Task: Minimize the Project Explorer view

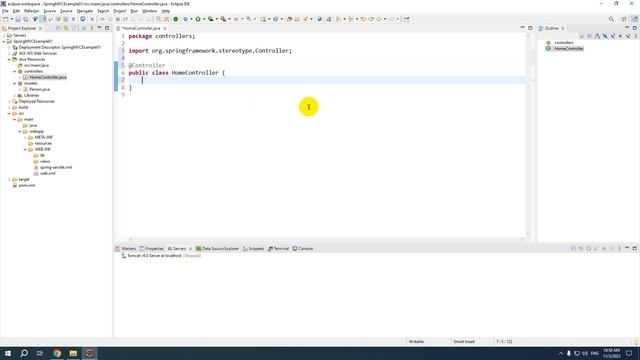Action: click(99, 28)
